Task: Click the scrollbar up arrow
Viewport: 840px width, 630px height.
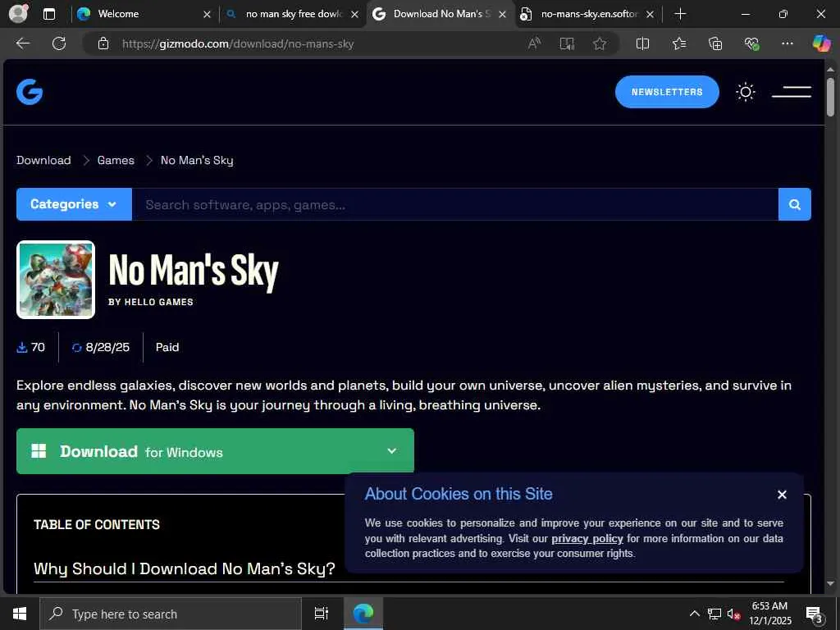Action: [830, 70]
